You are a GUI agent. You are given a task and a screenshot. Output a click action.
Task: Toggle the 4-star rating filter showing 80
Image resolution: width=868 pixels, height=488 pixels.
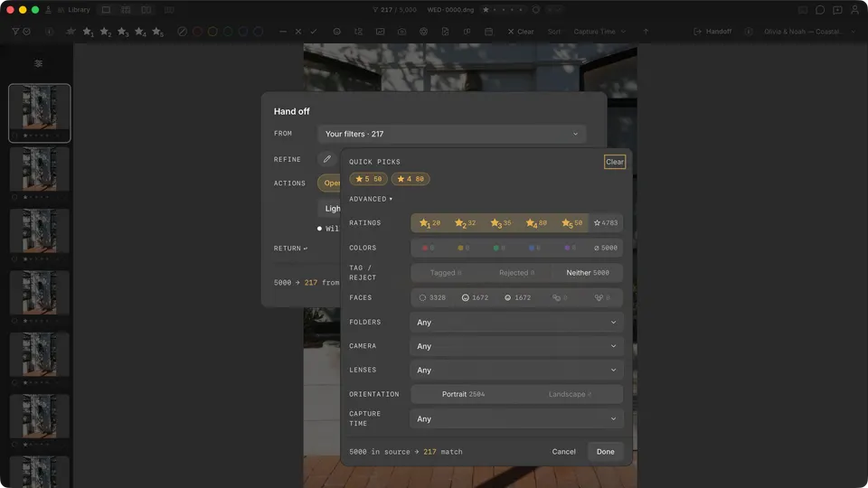tap(536, 223)
